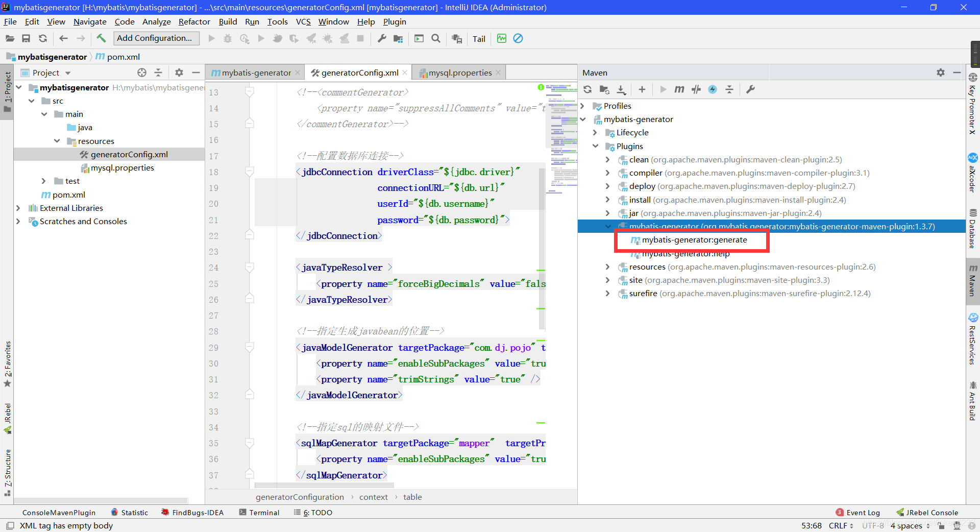
Task: Expand Lifecycle node in Maven panel
Action: click(x=595, y=132)
